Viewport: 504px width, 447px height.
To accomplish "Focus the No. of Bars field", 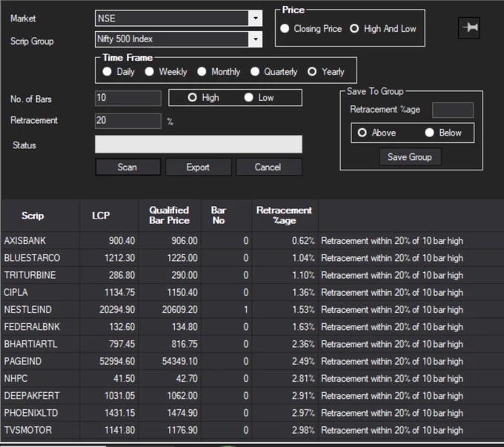I will click(128, 98).
